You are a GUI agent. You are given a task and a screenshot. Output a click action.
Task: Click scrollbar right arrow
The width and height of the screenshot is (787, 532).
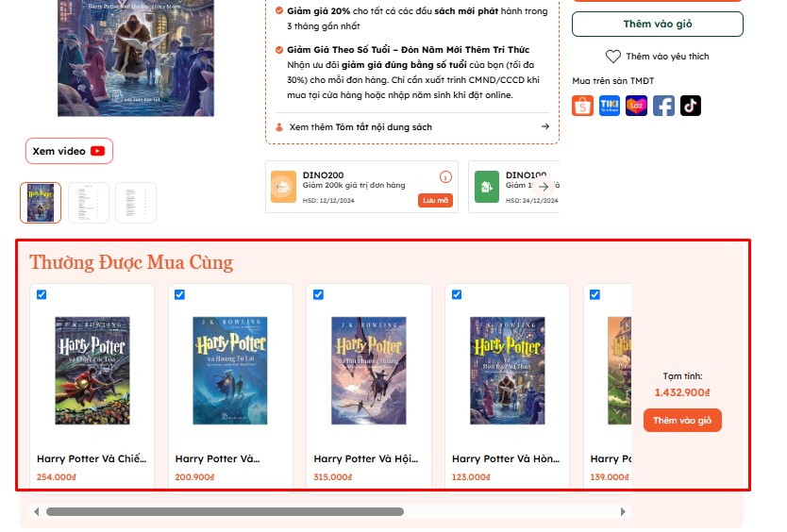[623, 512]
